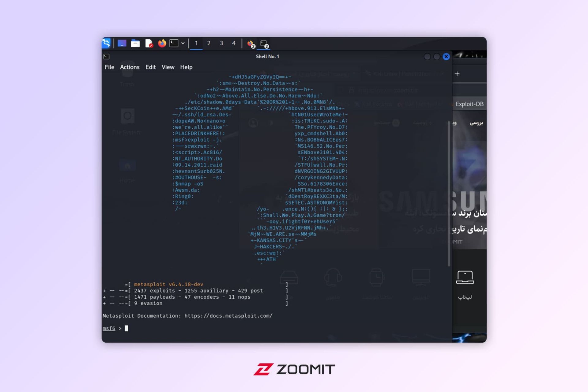Image resolution: width=588 pixels, height=392 pixels.
Task: Click the Firefox browser icon
Action: pos(162,43)
